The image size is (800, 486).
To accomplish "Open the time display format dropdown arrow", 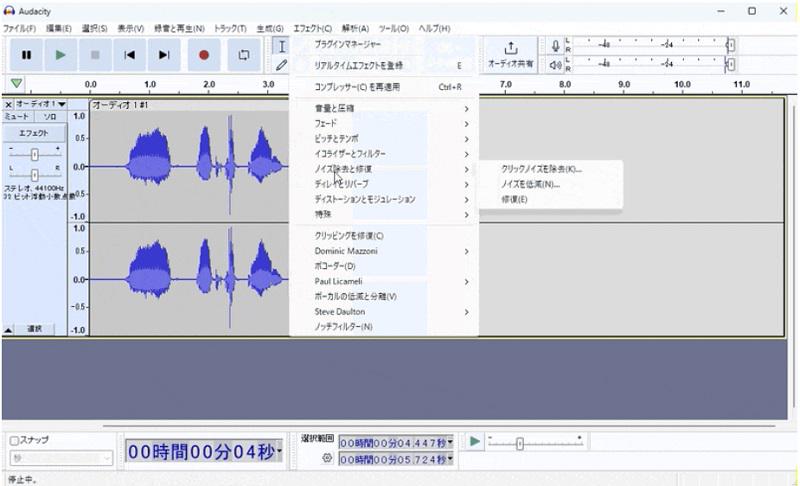I will click(x=279, y=451).
